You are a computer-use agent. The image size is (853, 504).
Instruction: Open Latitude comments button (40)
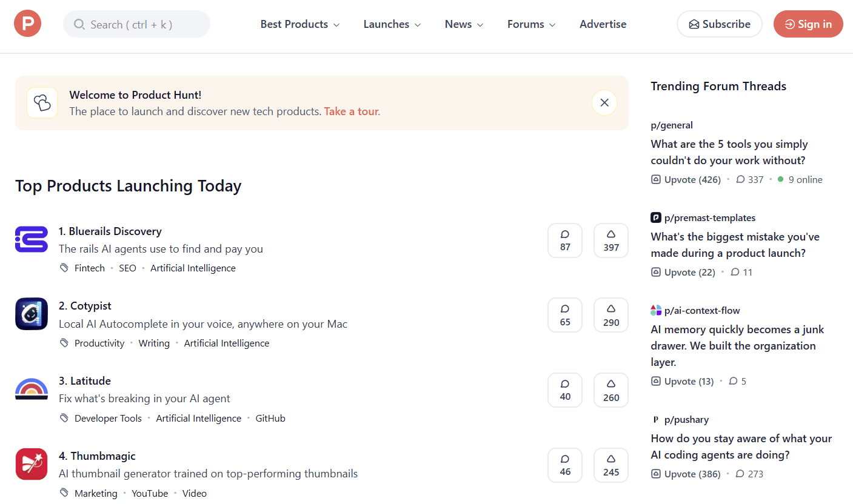[x=565, y=390]
